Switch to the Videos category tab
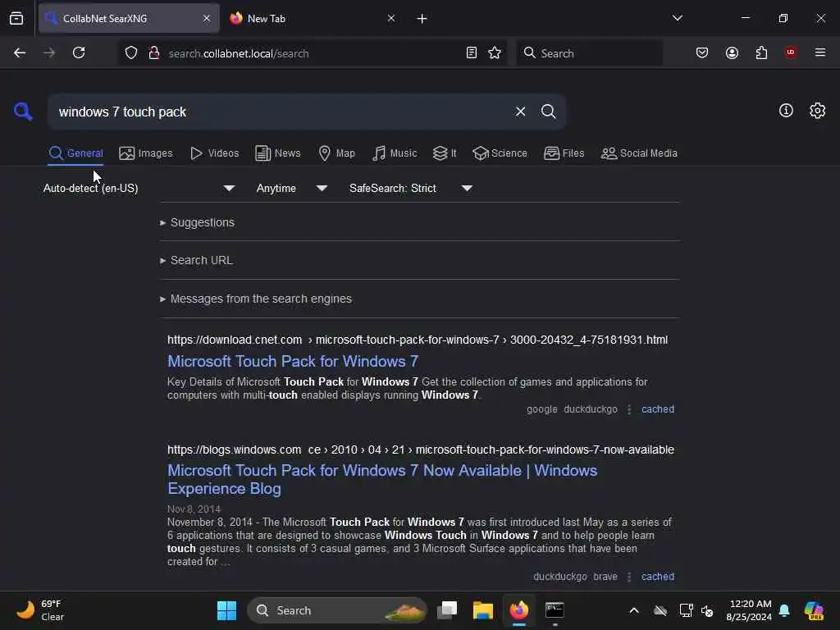The width and height of the screenshot is (840, 630). 214,153
